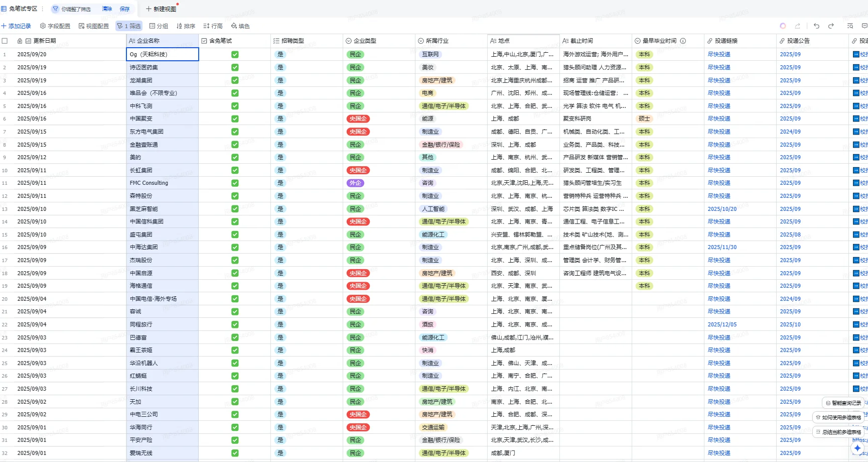Toggle 含免笔试 checkbox for 东方电气集团

(x=235, y=132)
